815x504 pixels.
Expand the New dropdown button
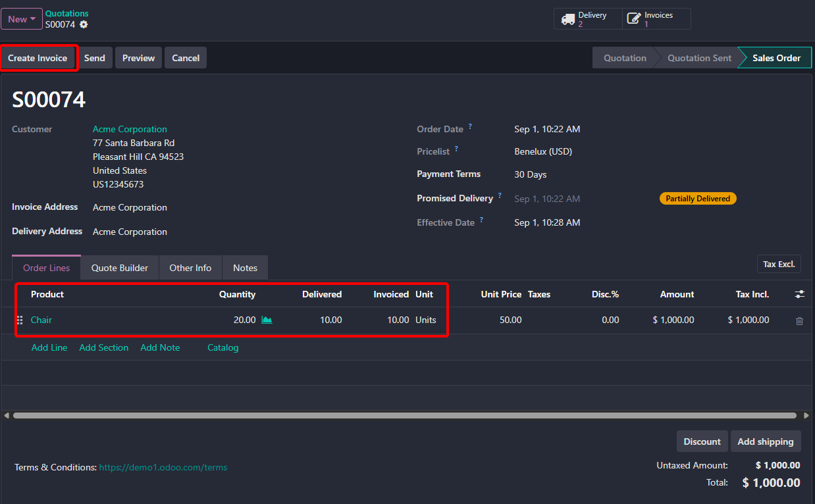point(22,19)
